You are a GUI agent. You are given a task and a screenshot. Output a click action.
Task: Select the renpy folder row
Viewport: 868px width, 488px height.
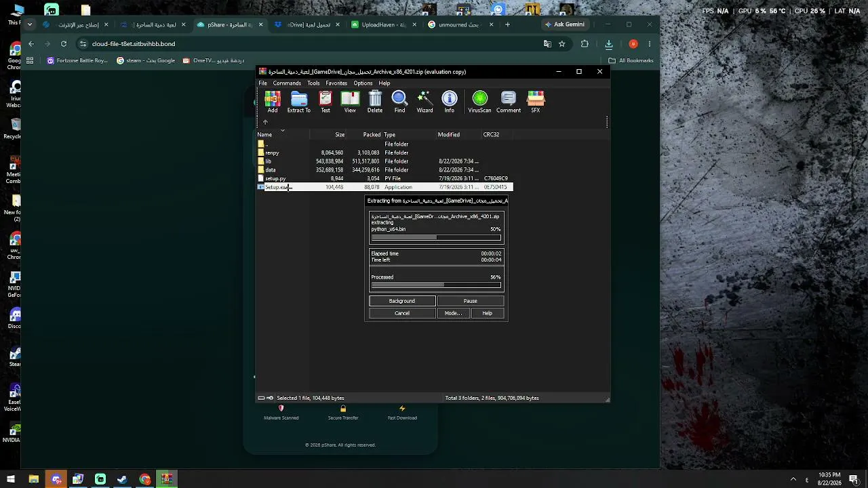[x=384, y=153]
